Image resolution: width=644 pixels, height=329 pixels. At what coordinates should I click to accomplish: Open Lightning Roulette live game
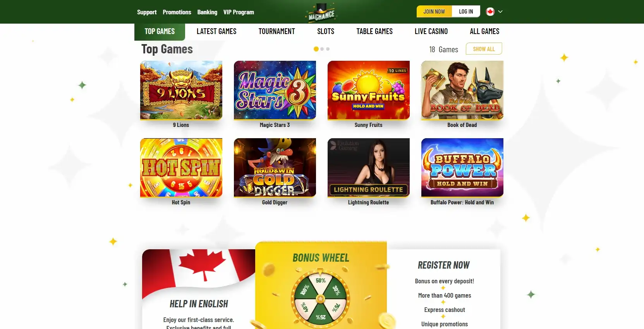(x=369, y=167)
